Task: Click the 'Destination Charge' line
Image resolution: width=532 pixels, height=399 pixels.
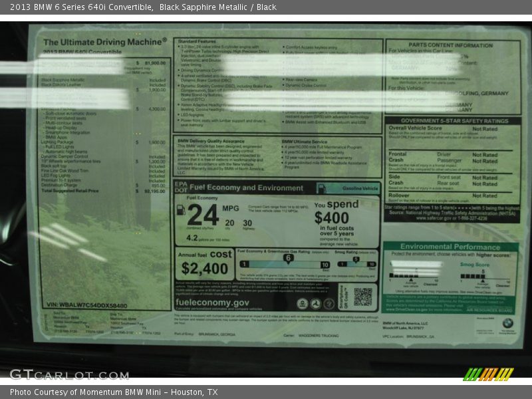Action: click(x=59, y=185)
